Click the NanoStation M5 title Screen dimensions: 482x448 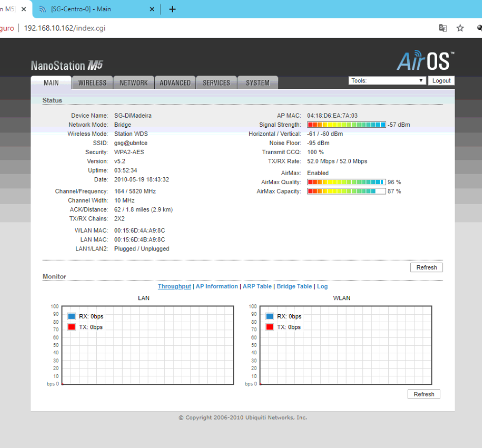click(x=67, y=65)
